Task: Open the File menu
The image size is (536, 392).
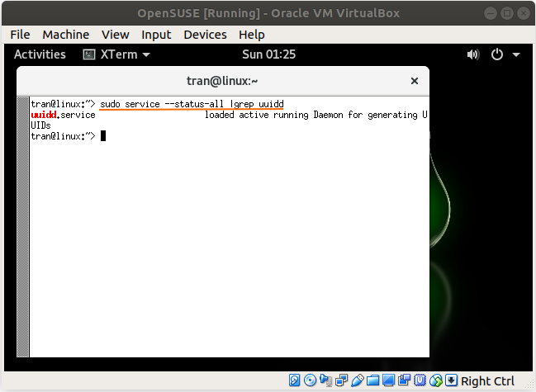Action: point(20,35)
